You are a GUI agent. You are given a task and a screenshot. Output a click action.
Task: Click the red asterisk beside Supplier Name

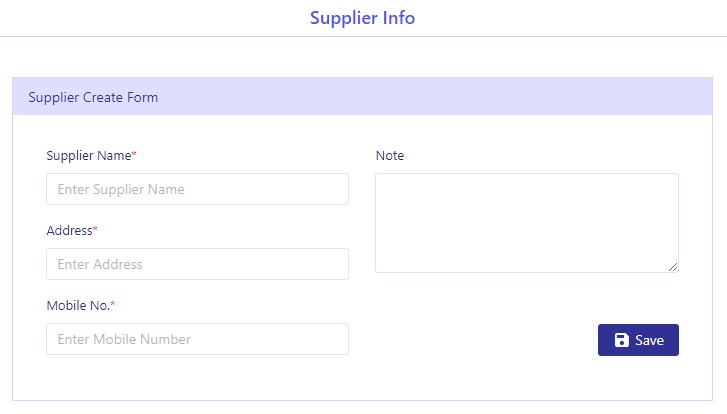click(134, 153)
